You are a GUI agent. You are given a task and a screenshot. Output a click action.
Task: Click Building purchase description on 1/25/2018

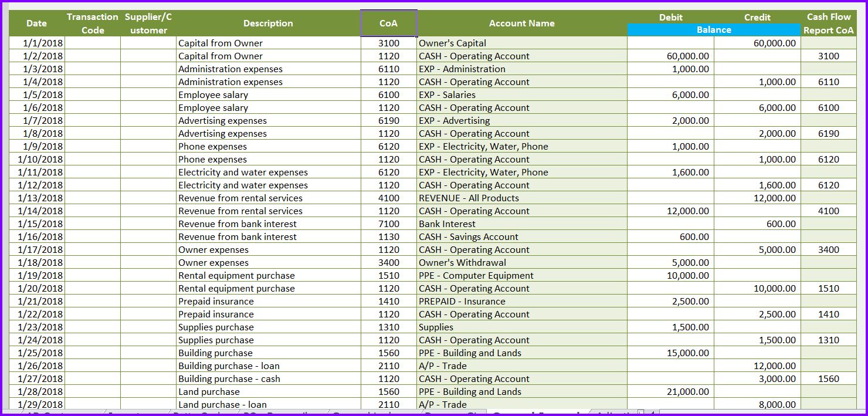(x=268, y=353)
